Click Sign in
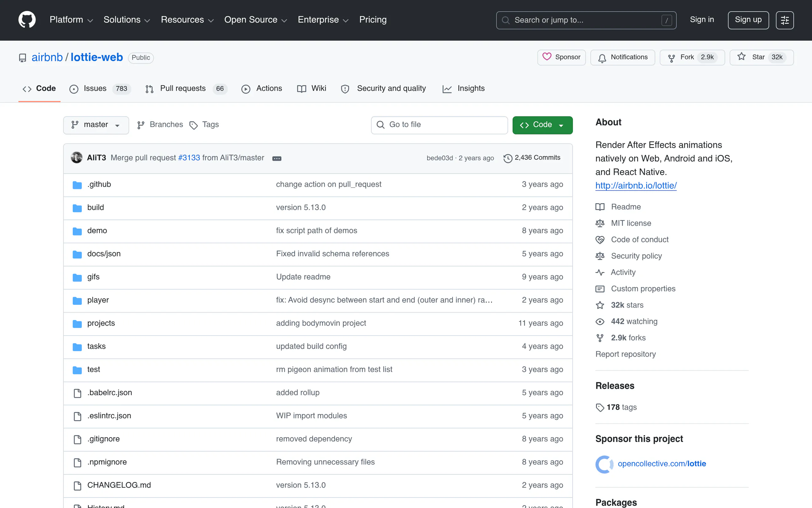Screen dimensions: 812x508 (x=702, y=20)
